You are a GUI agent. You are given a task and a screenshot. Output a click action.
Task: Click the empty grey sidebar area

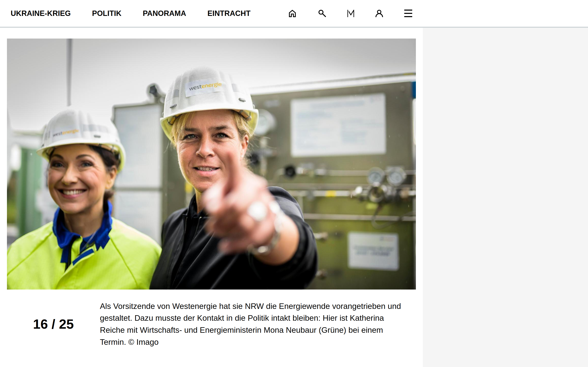pyautogui.click(x=505, y=194)
